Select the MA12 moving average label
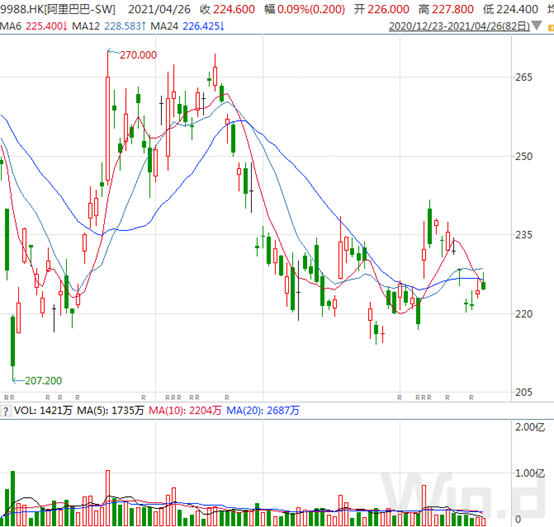Image resolution: width=554 pixels, height=527 pixels. tap(108, 26)
